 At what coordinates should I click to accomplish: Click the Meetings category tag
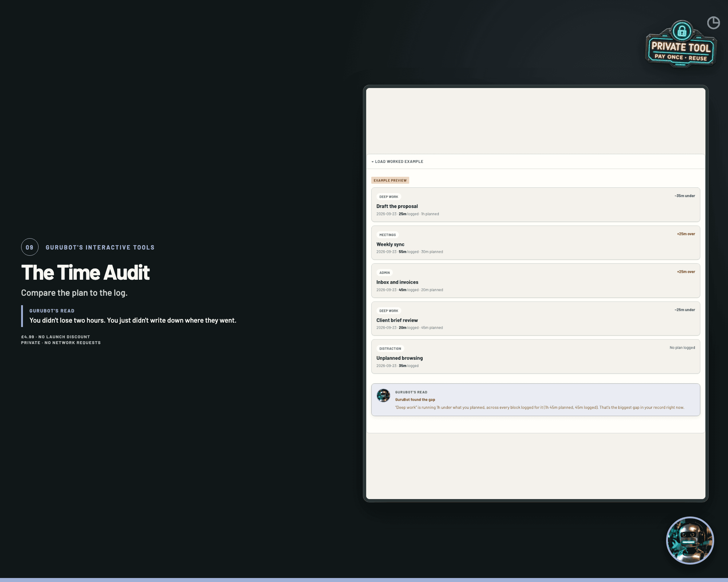[x=388, y=235]
